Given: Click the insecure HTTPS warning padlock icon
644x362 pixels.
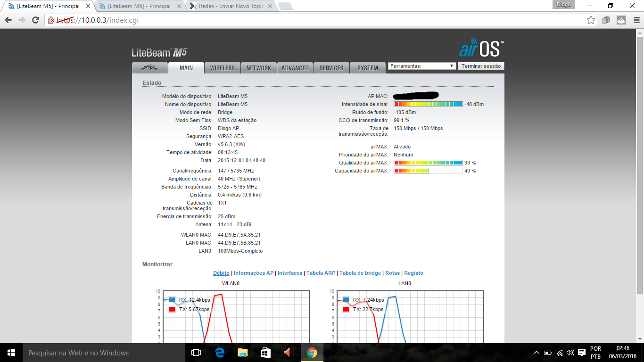Looking at the screenshot, I should (x=52, y=20).
